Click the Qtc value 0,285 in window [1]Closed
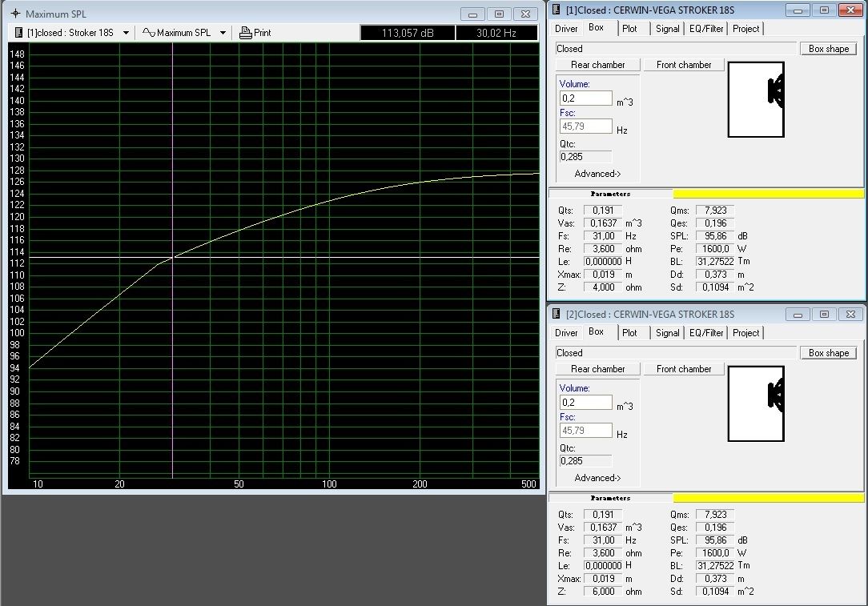 point(585,157)
